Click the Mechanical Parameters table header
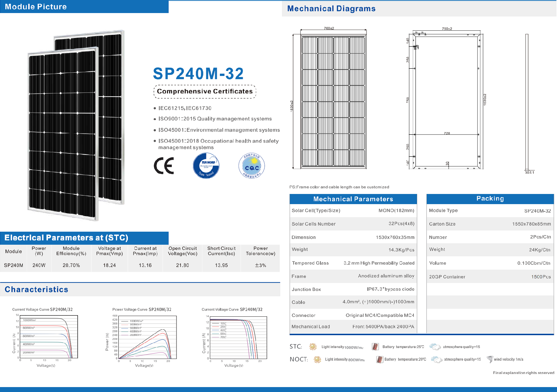The height and width of the screenshot is (392, 557). pos(353,199)
